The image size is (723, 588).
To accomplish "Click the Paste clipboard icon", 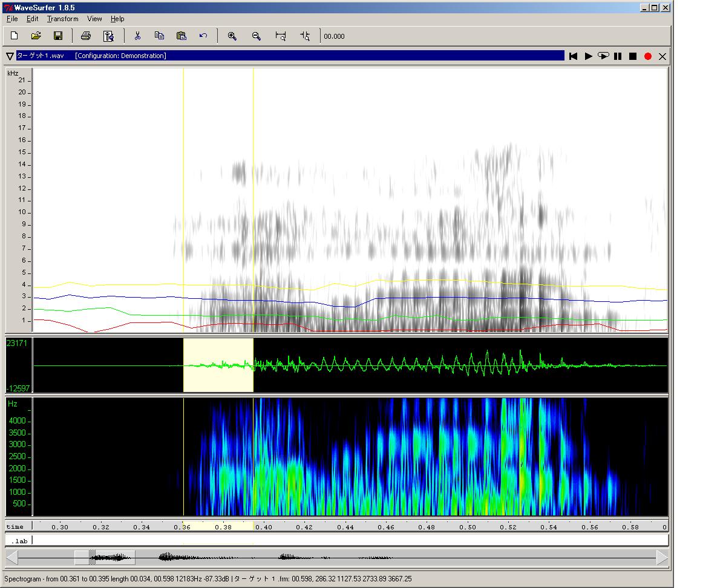I will tap(181, 36).
